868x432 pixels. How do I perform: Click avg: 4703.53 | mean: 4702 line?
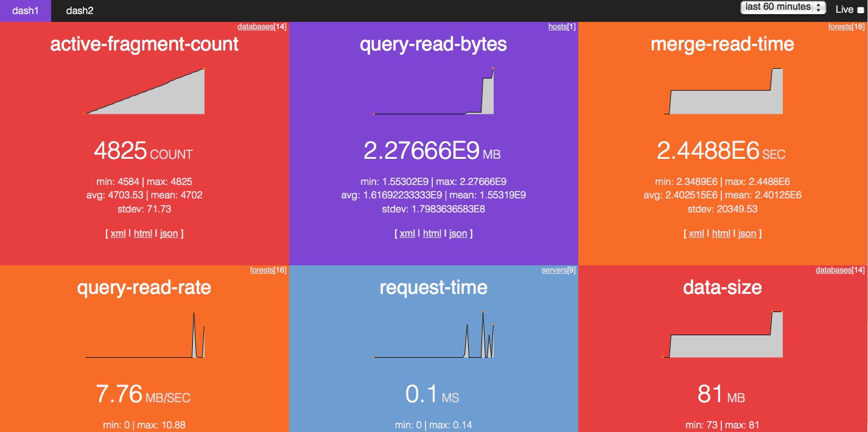pos(144,195)
